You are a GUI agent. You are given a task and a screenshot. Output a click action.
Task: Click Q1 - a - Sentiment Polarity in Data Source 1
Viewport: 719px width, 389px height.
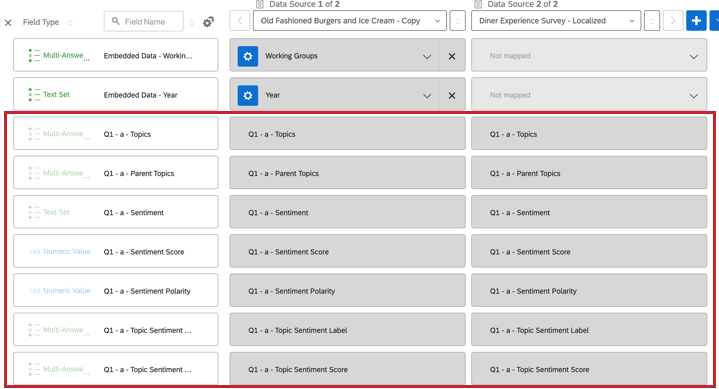(347, 290)
